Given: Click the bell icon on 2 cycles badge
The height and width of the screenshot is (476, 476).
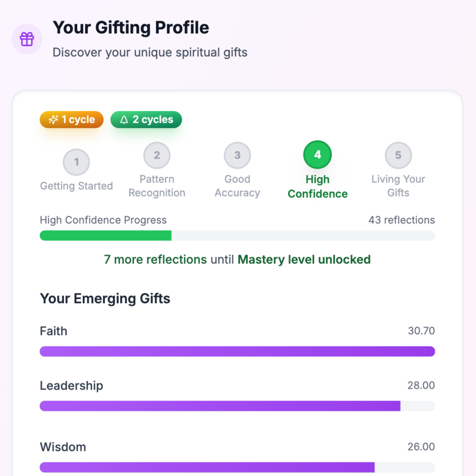Looking at the screenshot, I should tap(124, 120).
